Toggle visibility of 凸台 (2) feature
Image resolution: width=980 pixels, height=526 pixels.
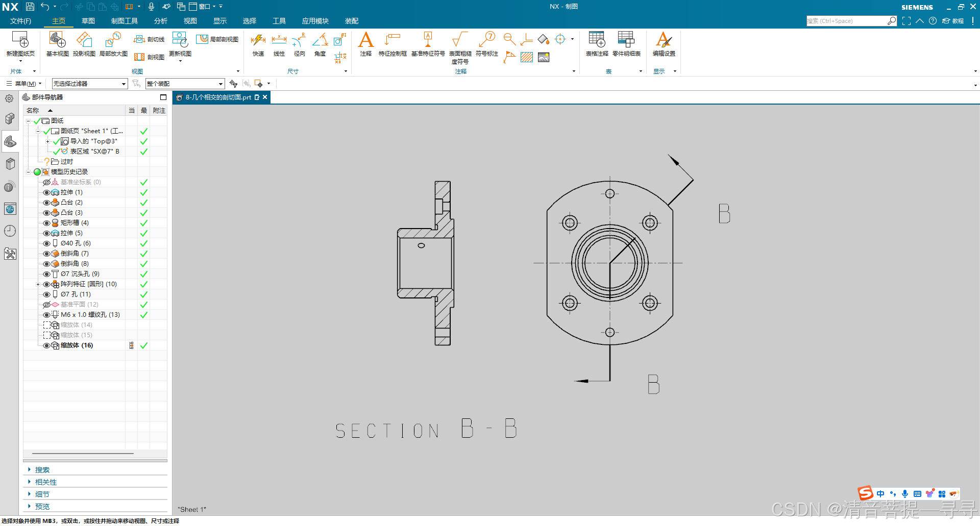pos(46,203)
